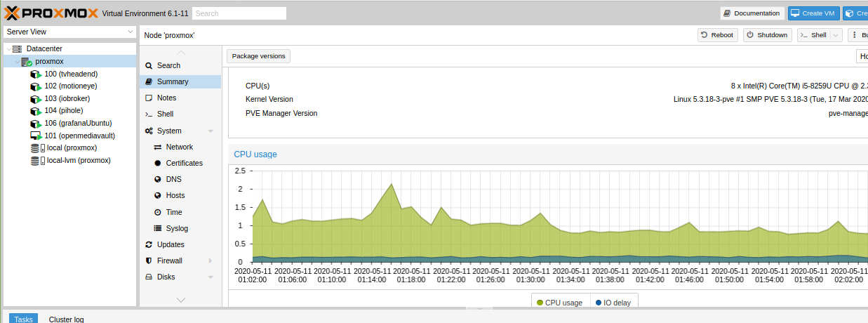Click the Search magnifier icon in node menu
868x323 pixels.
(149, 65)
